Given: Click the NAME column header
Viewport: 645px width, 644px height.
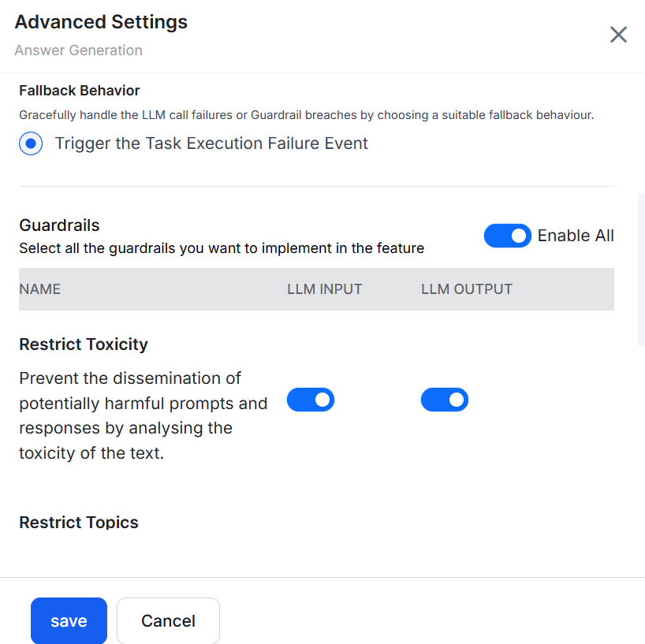Looking at the screenshot, I should (40, 289).
